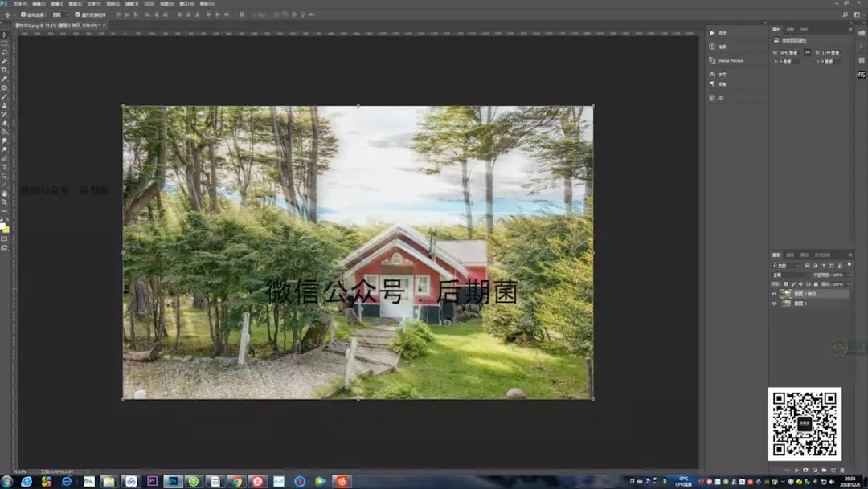Open the layer blend mode dropdown
Image resolution: width=868 pixels, height=489 pixels.
tap(790, 275)
